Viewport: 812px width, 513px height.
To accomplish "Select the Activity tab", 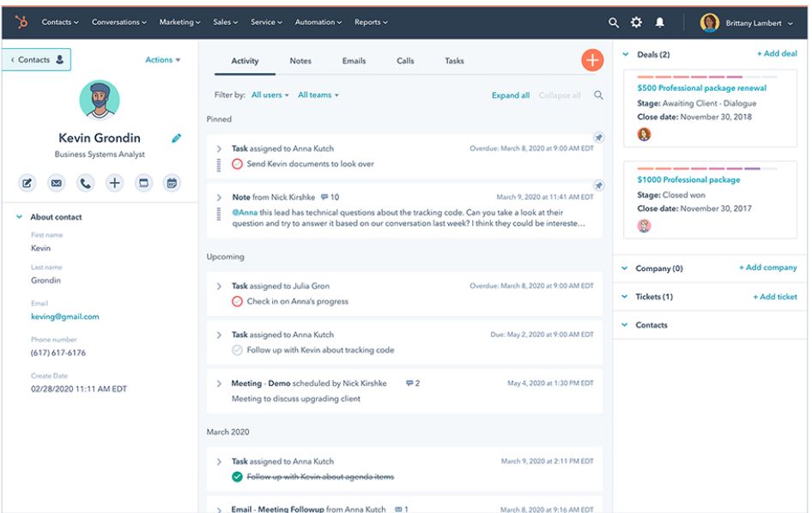I will pos(245,61).
